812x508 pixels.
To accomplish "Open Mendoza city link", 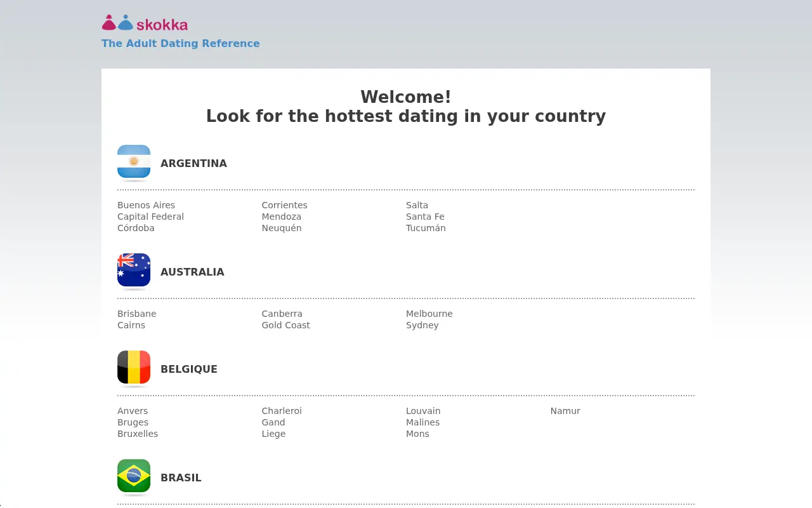I will click(282, 217).
